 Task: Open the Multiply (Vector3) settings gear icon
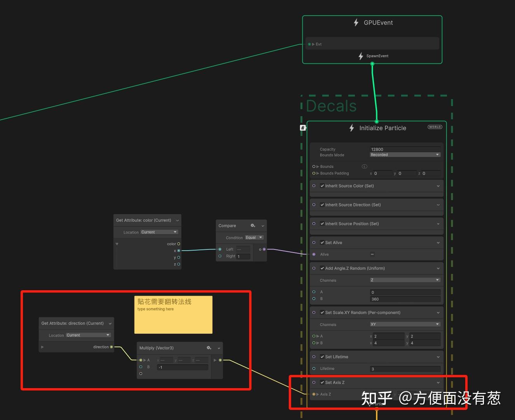(x=209, y=348)
